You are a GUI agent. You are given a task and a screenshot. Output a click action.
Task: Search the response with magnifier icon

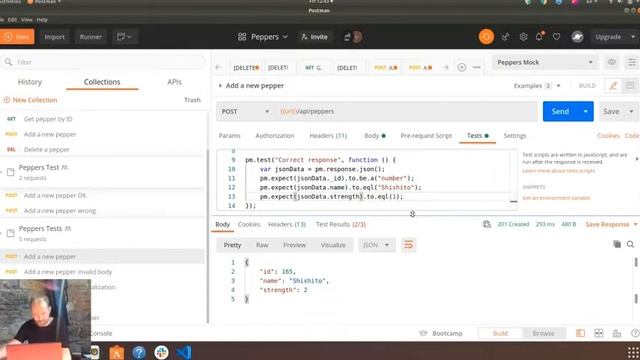point(631,244)
